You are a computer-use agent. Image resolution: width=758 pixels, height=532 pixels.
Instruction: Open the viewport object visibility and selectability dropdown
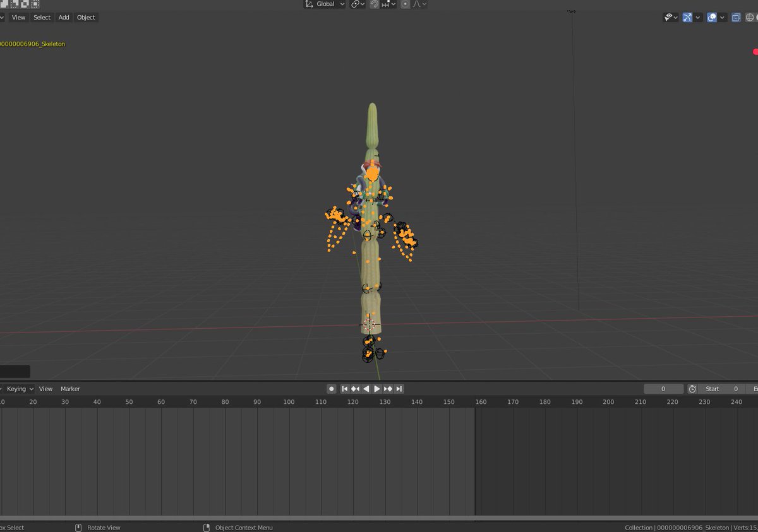[x=671, y=18]
